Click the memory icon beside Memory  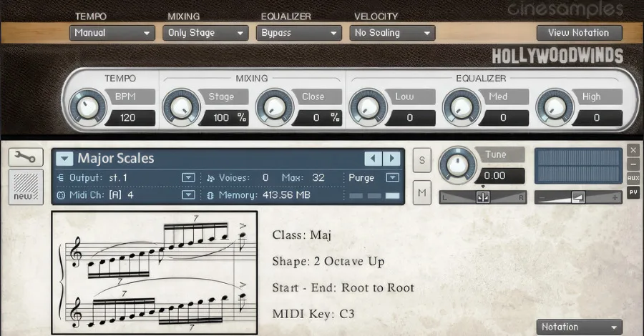[210, 196]
